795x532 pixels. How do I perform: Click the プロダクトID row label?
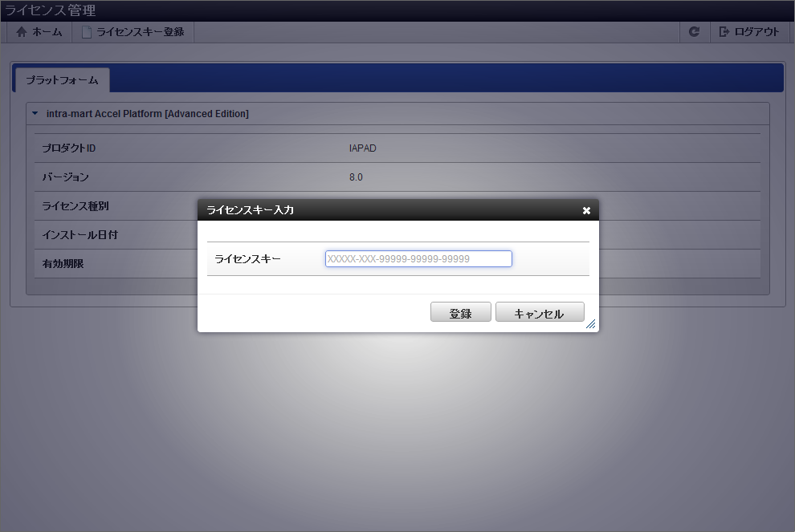[x=69, y=148]
